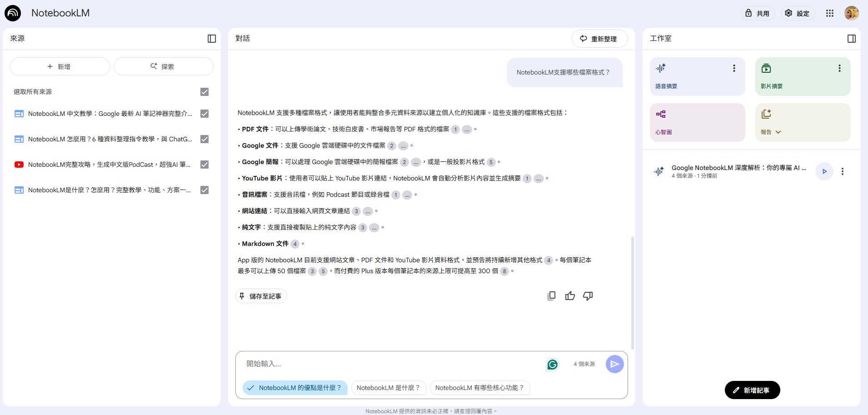Toggle 選取所有來源 checkbox
The width and height of the screenshot is (868, 415).
click(205, 92)
